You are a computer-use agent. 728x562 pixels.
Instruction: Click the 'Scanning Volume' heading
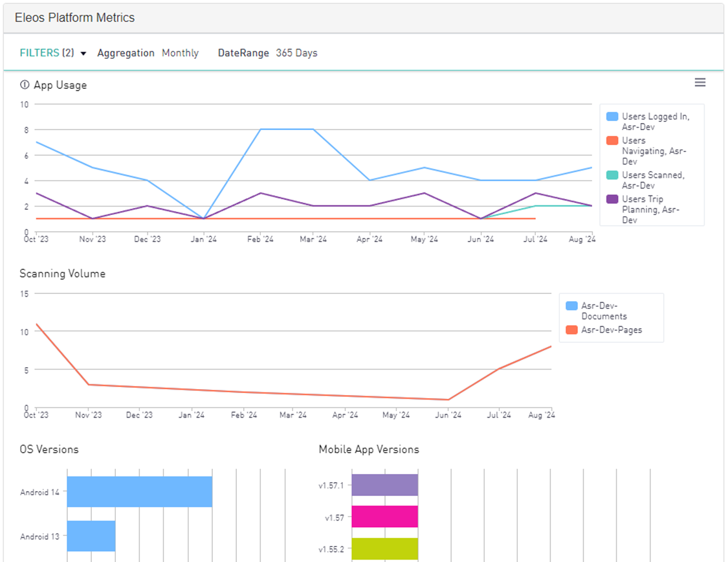coord(62,274)
